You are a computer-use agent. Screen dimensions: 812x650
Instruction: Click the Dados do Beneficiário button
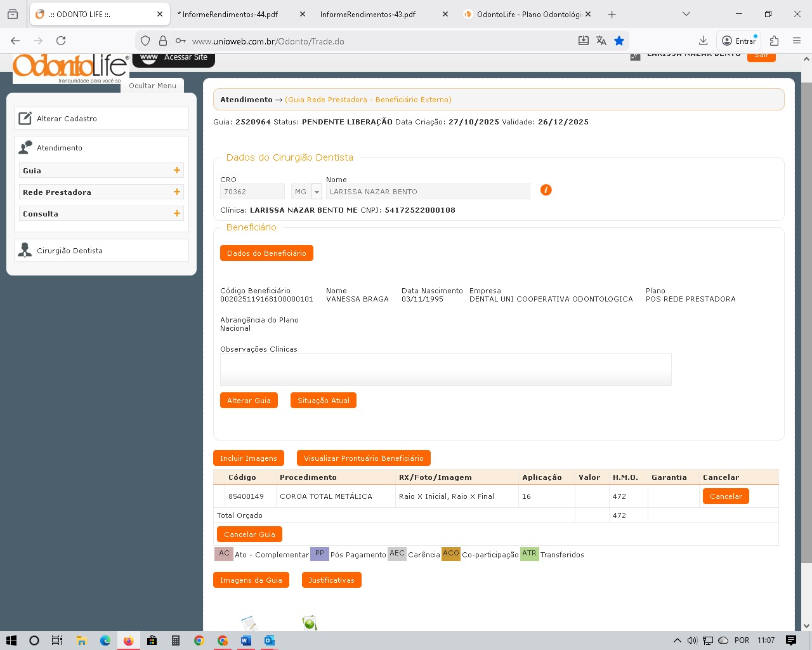click(x=266, y=253)
